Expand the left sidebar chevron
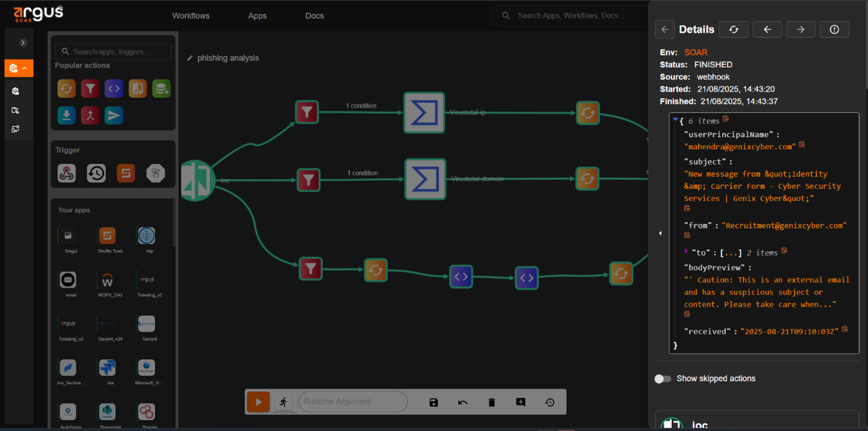 (23, 43)
